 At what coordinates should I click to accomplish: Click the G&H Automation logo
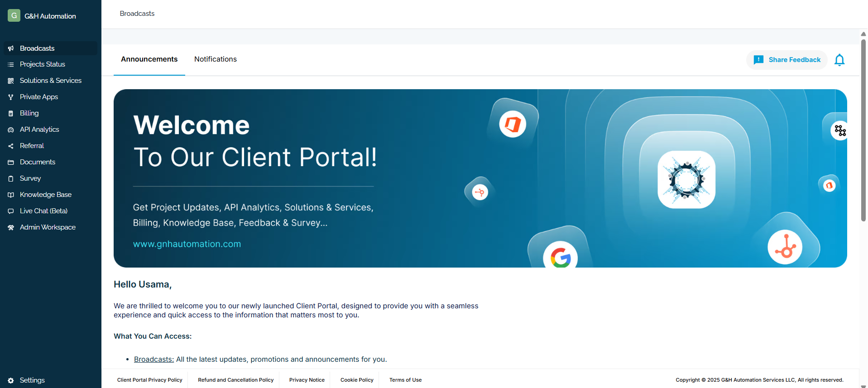(x=14, y=16)
